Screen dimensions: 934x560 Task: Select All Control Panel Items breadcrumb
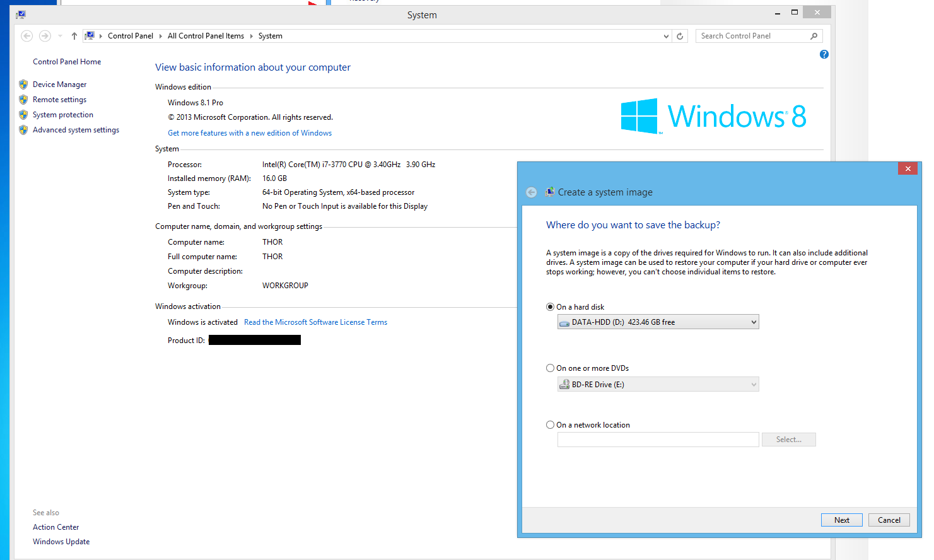tap(206, 36)
